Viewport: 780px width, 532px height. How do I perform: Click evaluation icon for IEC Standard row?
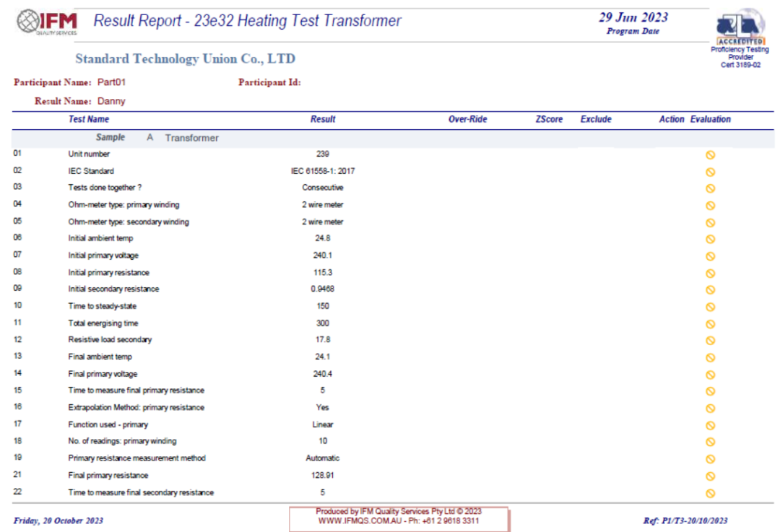pos(710,172)
